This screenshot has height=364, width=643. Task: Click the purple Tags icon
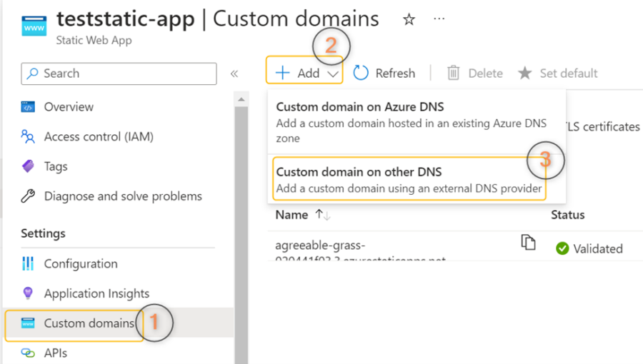[28, 166]
